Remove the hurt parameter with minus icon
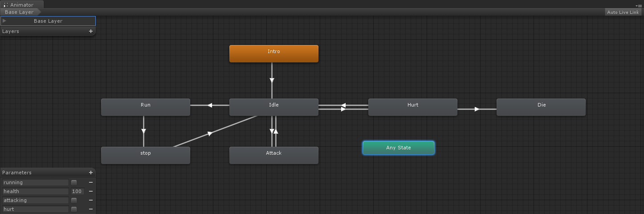The height and width of the screenshot is (214, 644). click(91, 209)
